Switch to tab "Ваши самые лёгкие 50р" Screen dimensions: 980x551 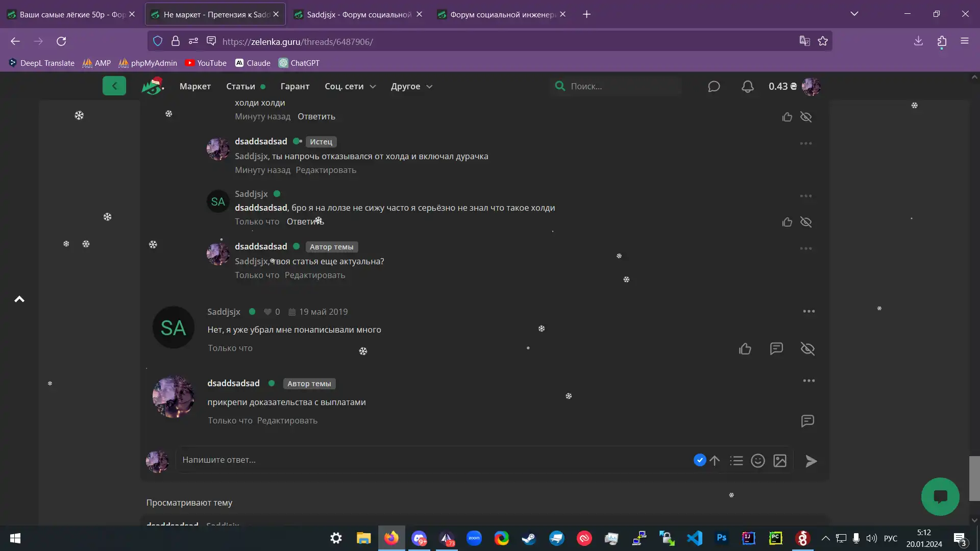point(72,14)
